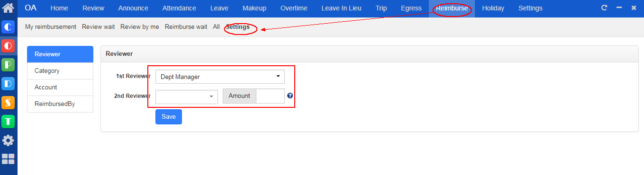Open the blue C app icon
Viewport: 644px width, 175px height.
click(x=8, y=27)
